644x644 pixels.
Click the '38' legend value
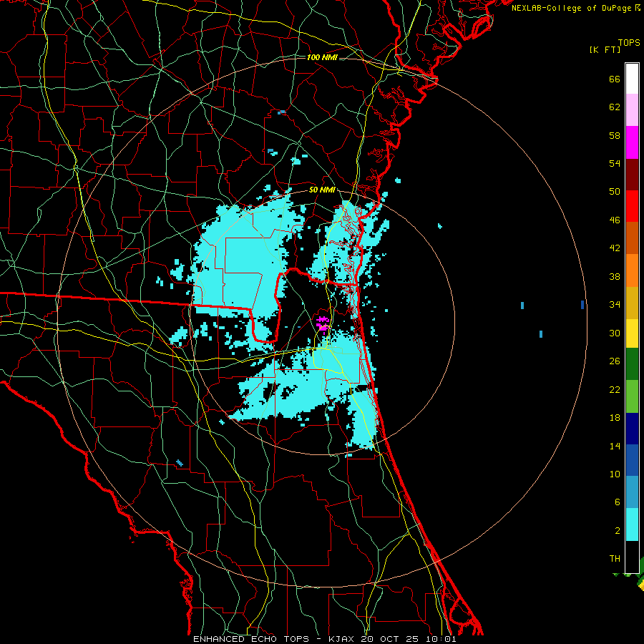[615, 276]
